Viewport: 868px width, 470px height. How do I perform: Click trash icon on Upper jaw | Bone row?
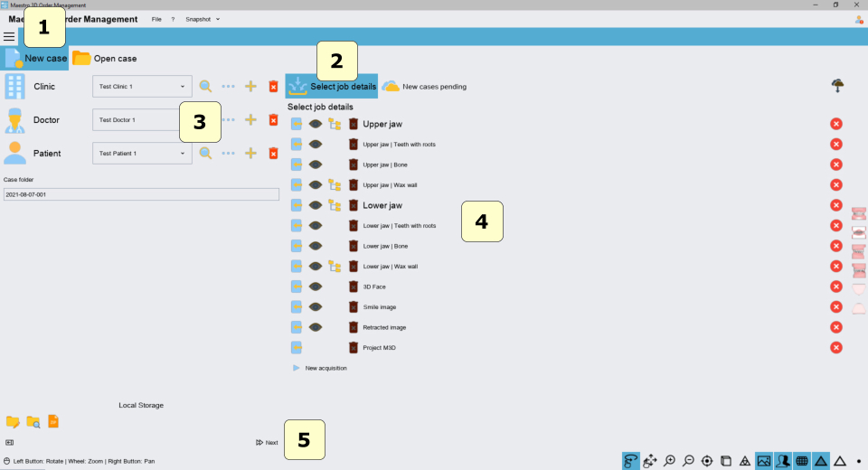354,164
